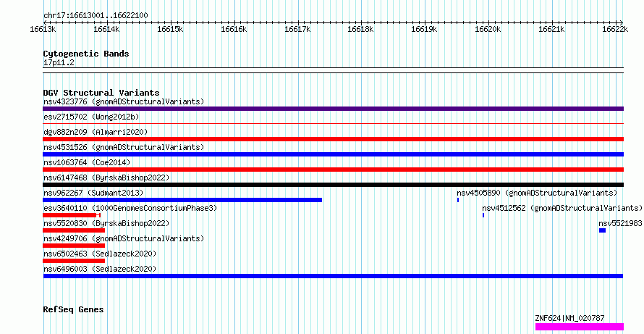Open the DGV Structural Variants track title

[x=101, y=93]
